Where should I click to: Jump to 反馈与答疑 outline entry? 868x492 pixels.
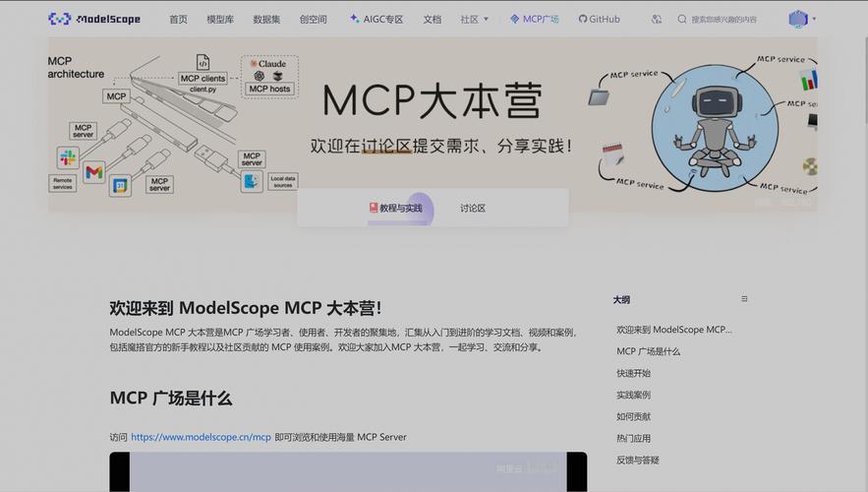tap(638, 460)
